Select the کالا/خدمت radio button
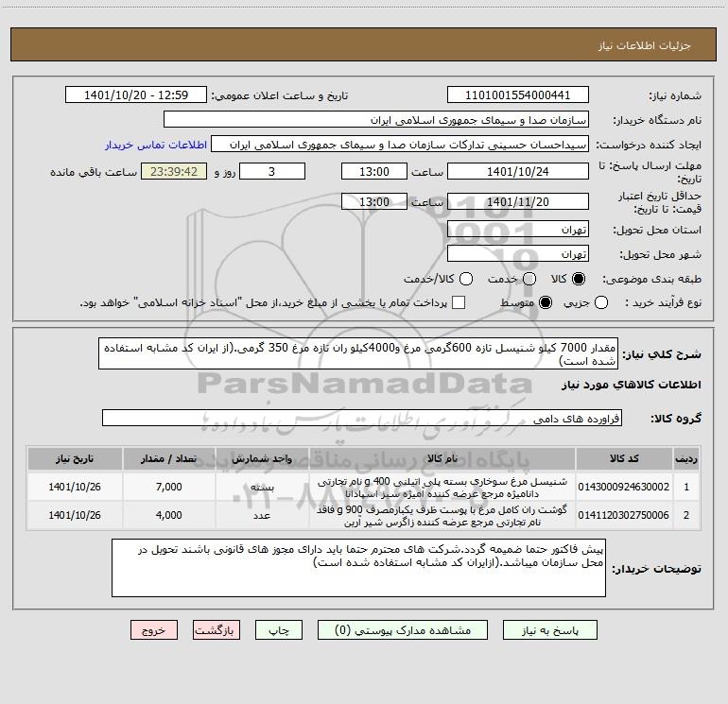 466,279
